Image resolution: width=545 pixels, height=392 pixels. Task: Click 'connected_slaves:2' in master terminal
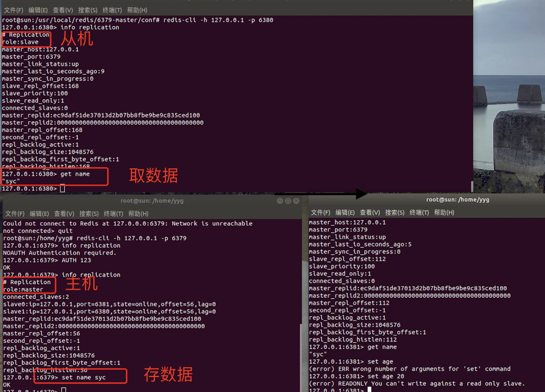(36, 297)
